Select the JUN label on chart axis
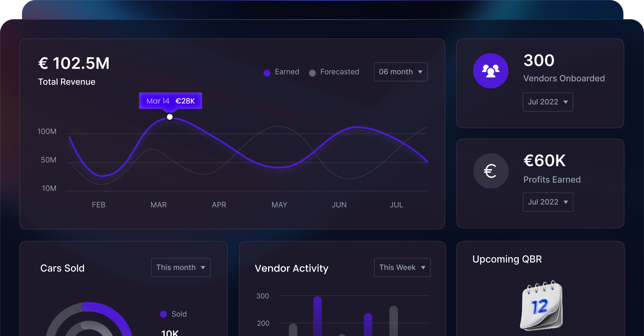 tap(339, 205)
